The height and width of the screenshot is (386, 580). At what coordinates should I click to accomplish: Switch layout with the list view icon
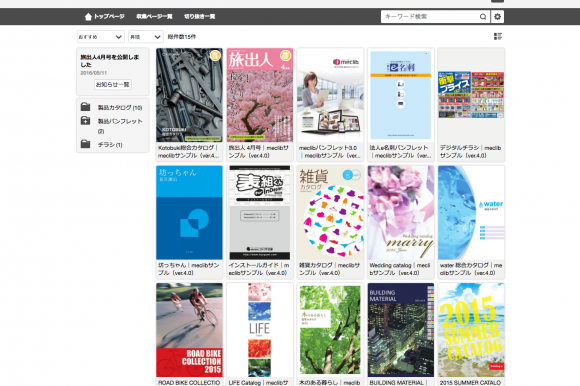498,36
